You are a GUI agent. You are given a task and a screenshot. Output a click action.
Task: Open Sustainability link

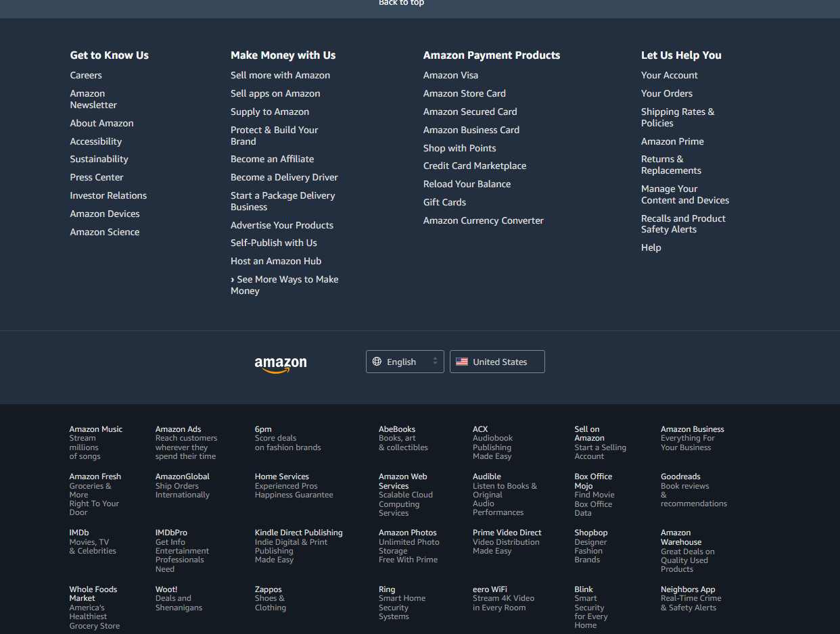click(x=99, y=159)
